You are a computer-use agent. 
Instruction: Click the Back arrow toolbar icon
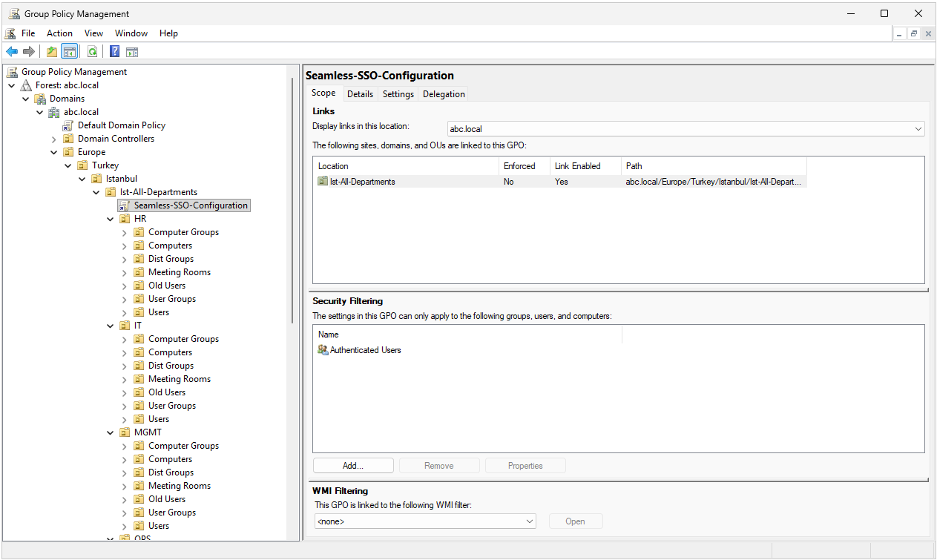[12, 51]
